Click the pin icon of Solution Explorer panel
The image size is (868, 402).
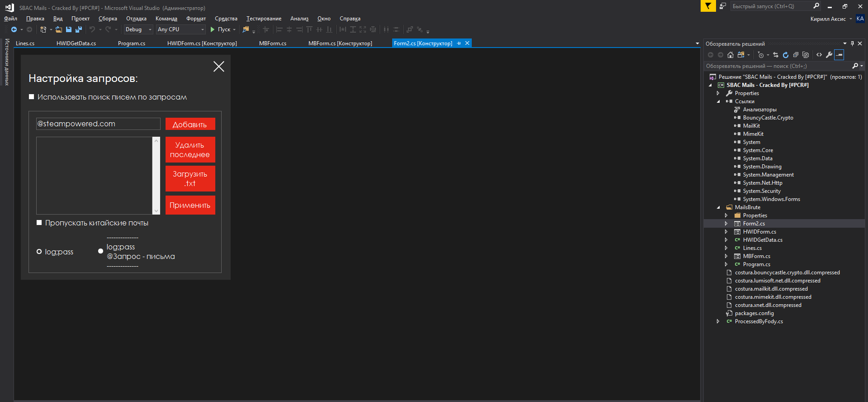[852, 43]
